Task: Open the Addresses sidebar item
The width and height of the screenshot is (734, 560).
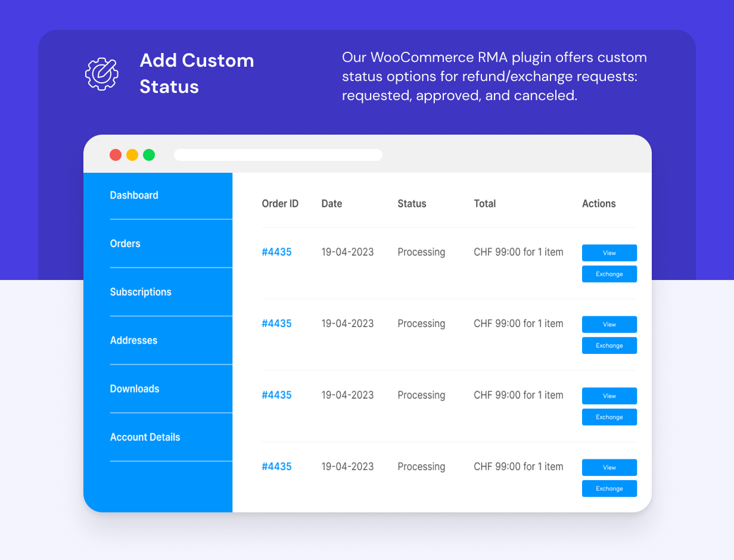Action: pyautogui.click(x=133, y=340)
